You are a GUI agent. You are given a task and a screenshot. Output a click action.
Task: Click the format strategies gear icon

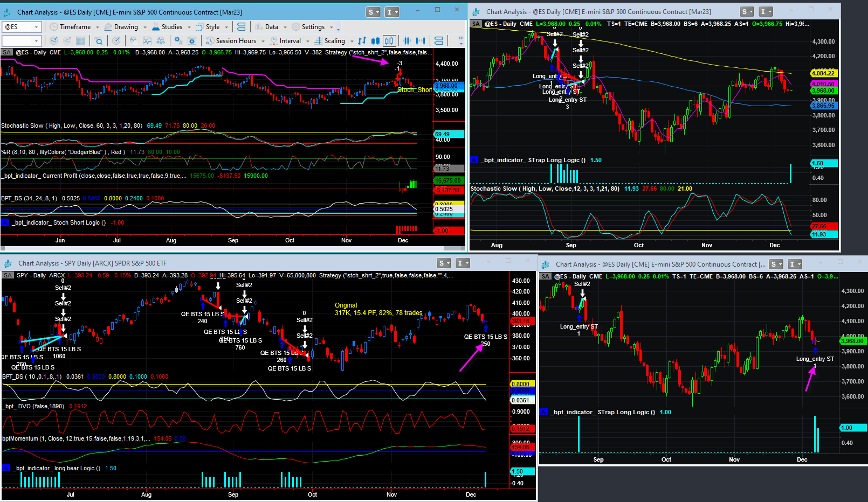[191, 40]
